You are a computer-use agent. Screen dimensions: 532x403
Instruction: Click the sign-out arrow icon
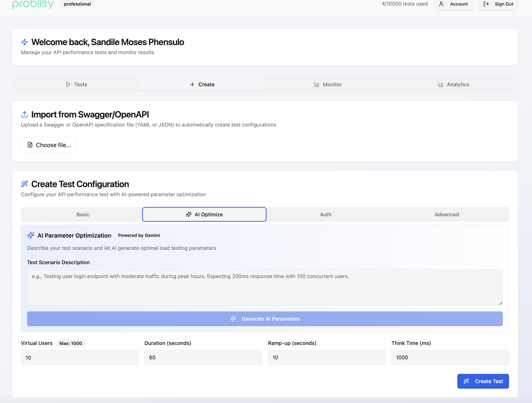pyautogui.click(x=486, y=4)
